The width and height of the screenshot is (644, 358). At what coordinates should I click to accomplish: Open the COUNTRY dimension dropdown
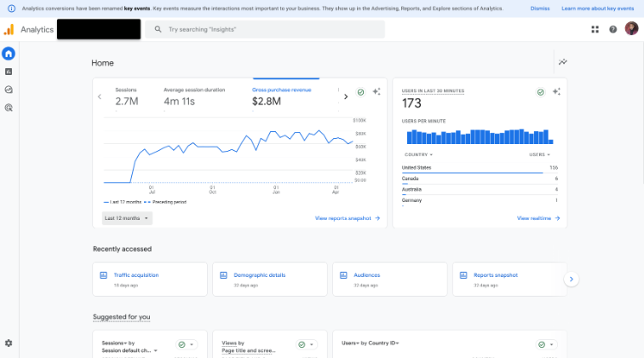click(418, 154)
